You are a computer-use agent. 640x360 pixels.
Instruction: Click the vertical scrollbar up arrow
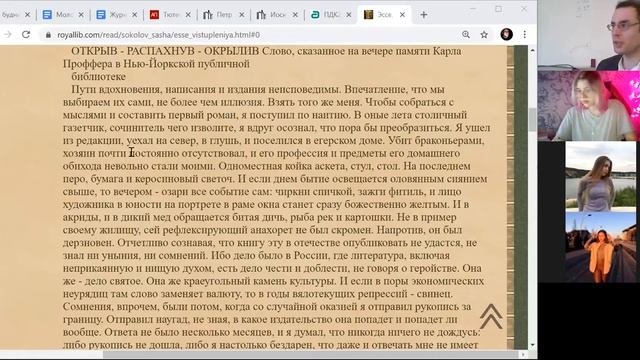pyautogui.click(x=532, y=50)
